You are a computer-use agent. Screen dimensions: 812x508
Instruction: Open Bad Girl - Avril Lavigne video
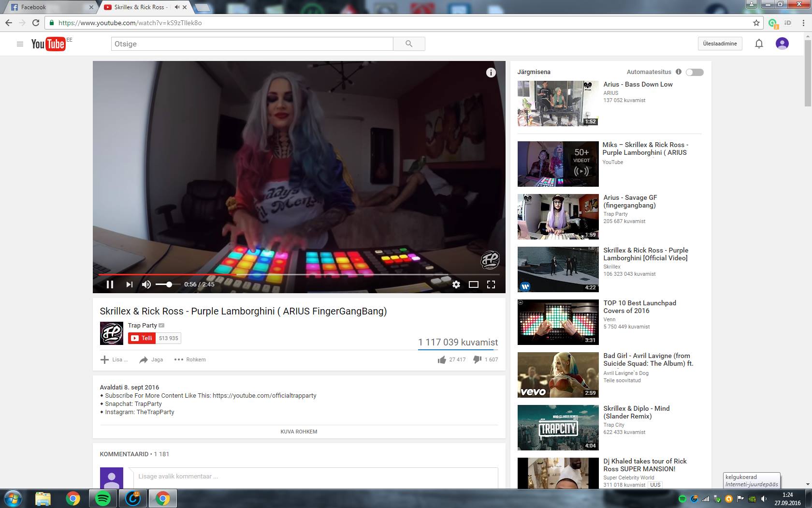point(558,375)
